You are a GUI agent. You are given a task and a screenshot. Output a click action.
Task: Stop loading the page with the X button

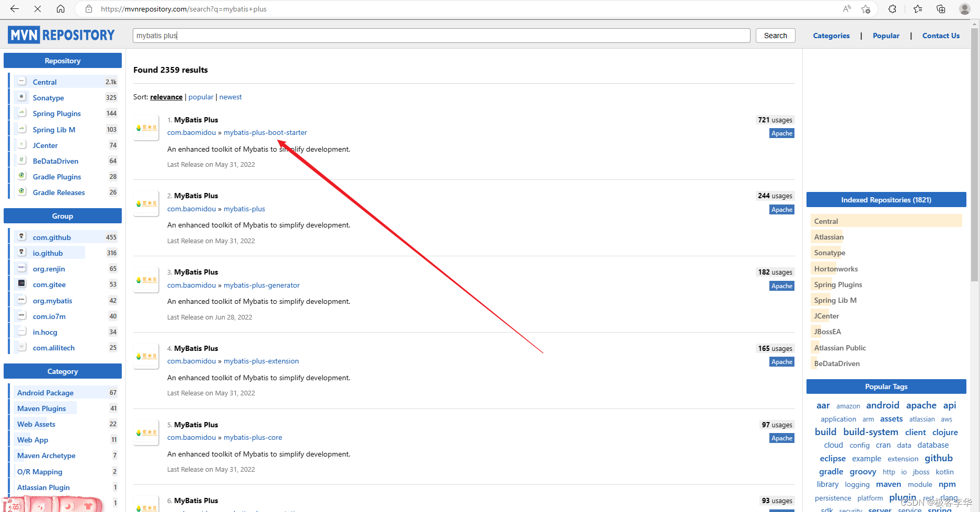tap(38, 9)
